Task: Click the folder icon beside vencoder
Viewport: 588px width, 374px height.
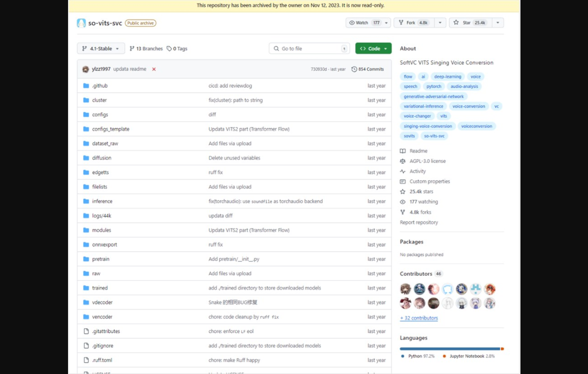Action: tap(86, 316)
